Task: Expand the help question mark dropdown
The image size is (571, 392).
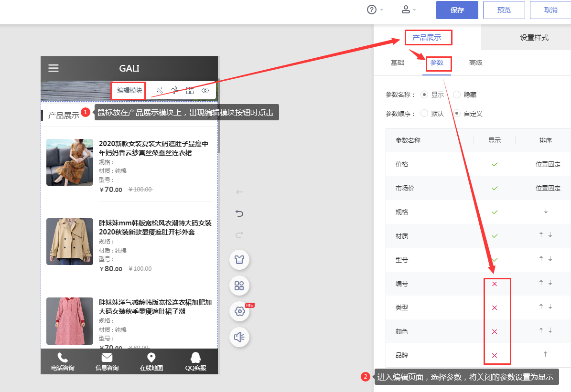Action: coord(372,10)
